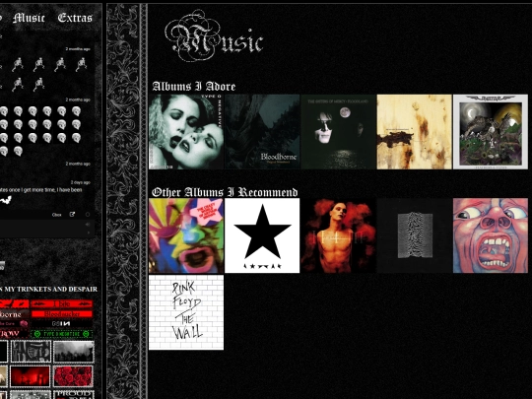Open the Sisters of Mercy Floodland cover
This screenshot has width=532, height=399.
(x=338, y=132)
